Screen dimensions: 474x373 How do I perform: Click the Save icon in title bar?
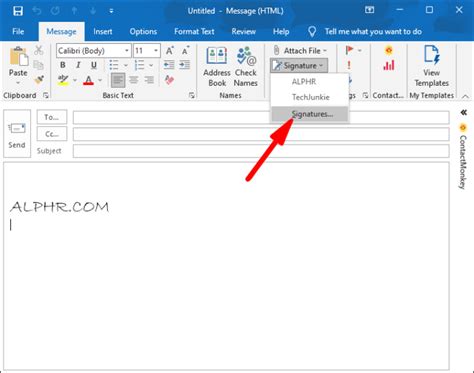18,11
